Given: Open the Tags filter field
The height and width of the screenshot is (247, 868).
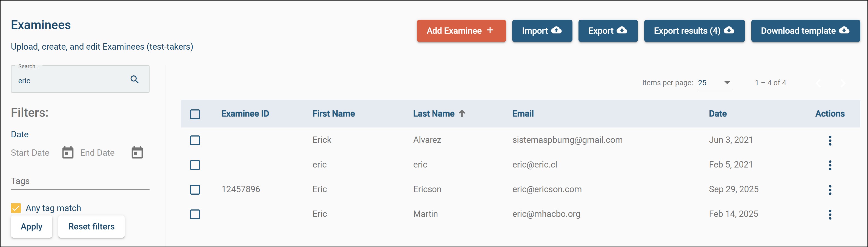Looking at the screenshot, I should [x=80, y=181].
